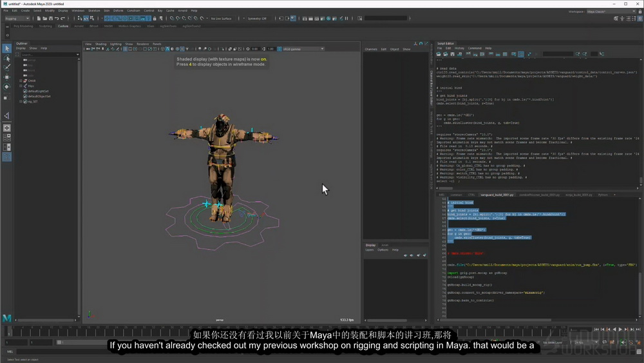Toggle the sRGB gamma color management button
Image resolution: width=644 pixels, height=363 pixels.
[279, 49]
